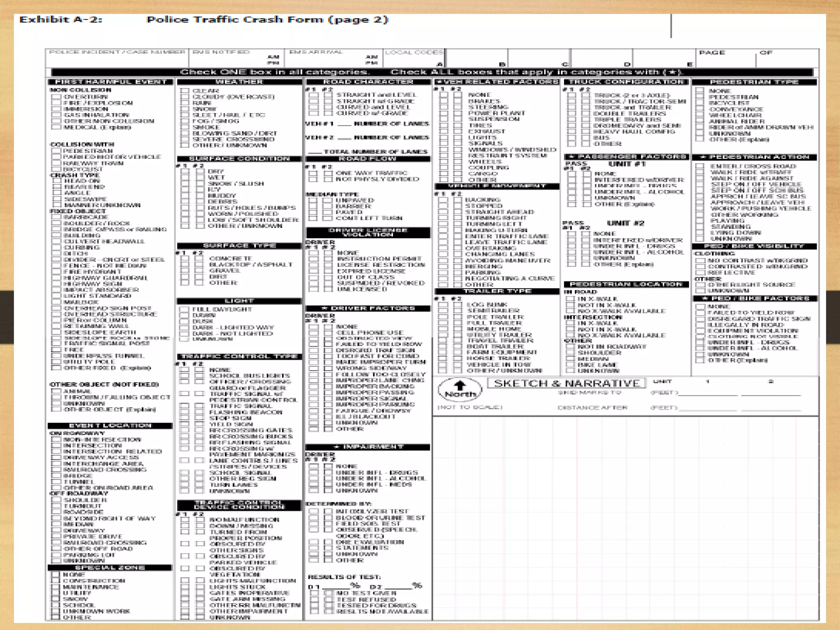The height and width of the screenshot is (630, 840).
Task: Click the Police Incident / Case Number field
Action: tap(117, 62)
